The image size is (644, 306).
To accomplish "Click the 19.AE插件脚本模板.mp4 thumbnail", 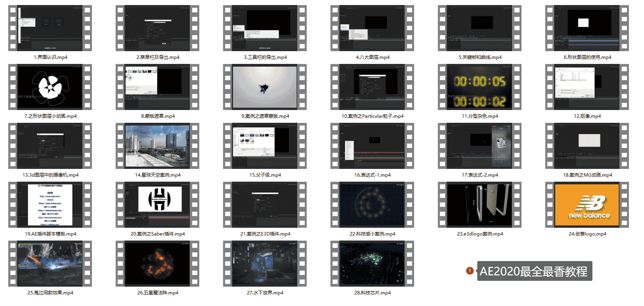I will coord(50,205).
